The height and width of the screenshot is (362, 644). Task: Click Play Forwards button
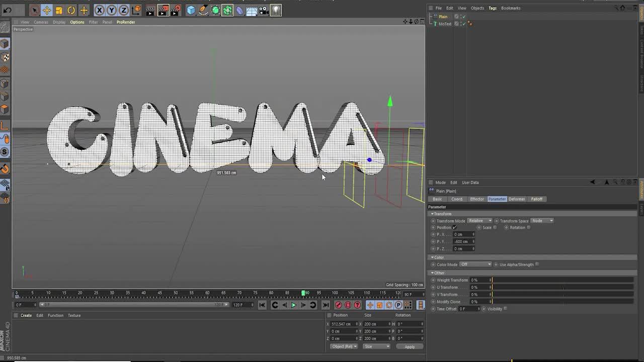pyautogui.click(x=294, y=305)
